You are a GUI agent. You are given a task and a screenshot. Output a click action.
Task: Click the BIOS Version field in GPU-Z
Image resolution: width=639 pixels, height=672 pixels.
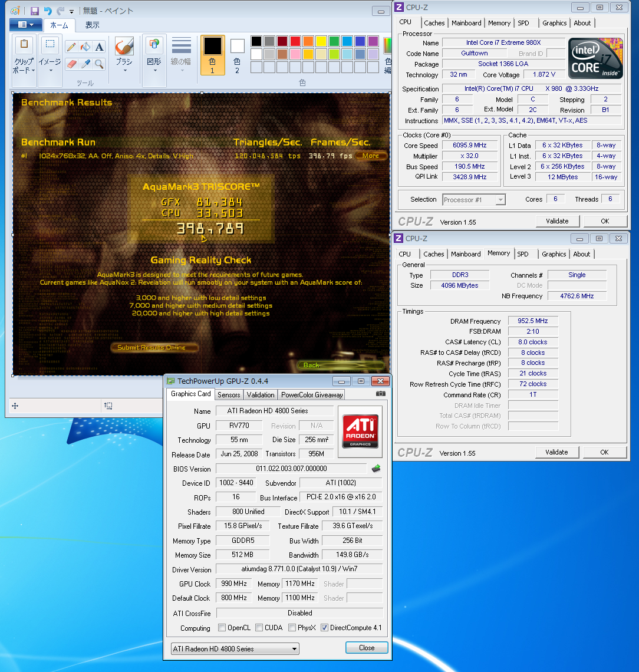coord(291,469)
